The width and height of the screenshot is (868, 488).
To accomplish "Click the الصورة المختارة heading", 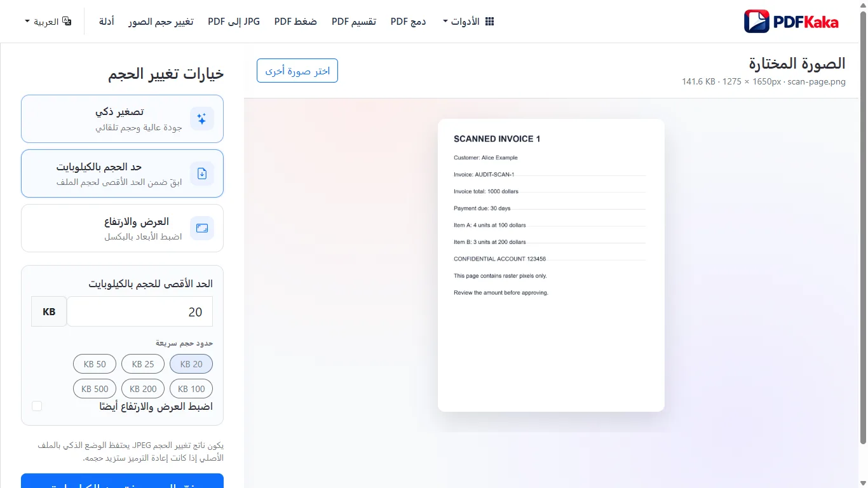I will pyautogui.click(x=797, y=63).
